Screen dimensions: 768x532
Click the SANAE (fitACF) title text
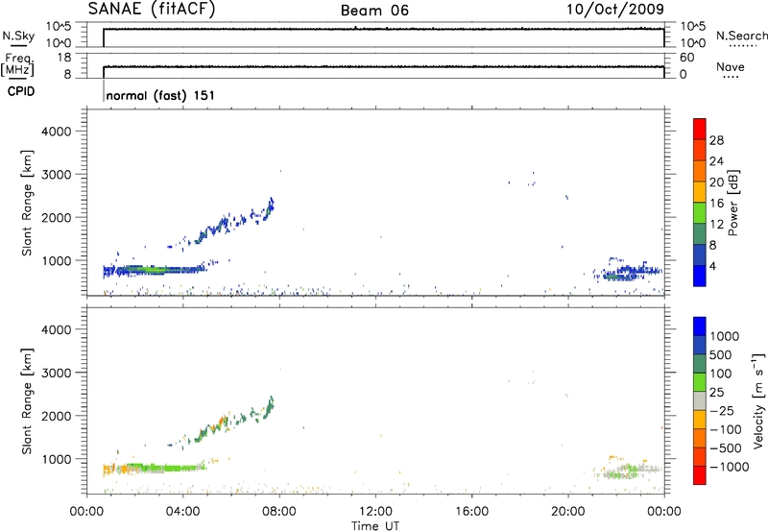click(x=152, y=10)
